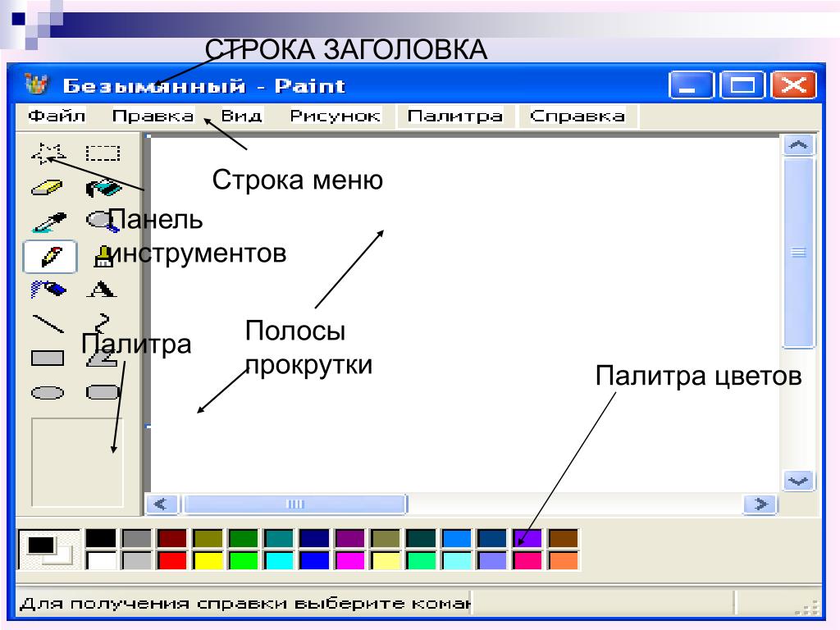Pick the white color swatch

tap(101, 560)
